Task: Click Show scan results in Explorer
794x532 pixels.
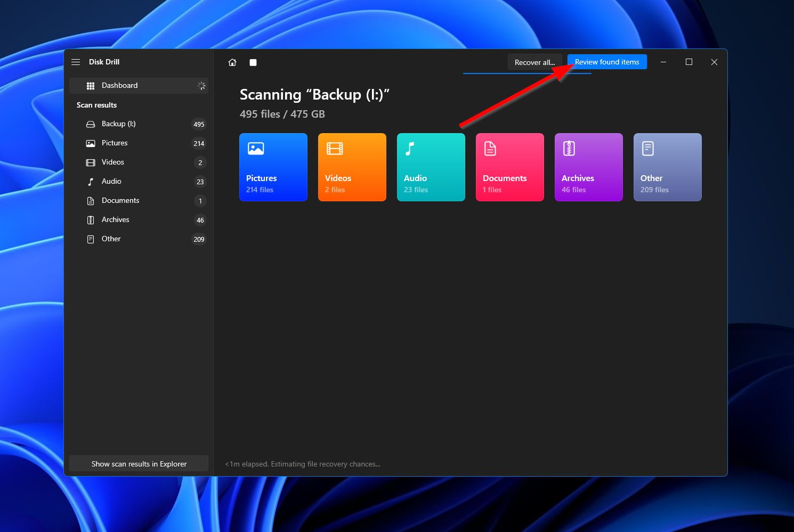Action: [x=139, y=463]
